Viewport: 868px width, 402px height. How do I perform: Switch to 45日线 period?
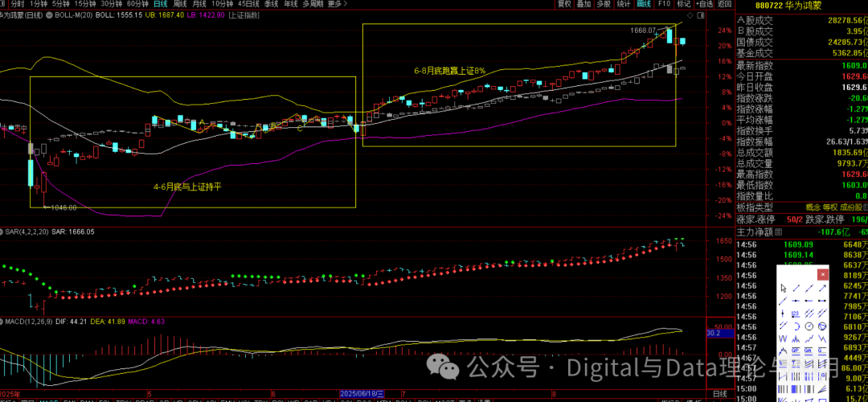pyautogui.click(x=248, y=4)
